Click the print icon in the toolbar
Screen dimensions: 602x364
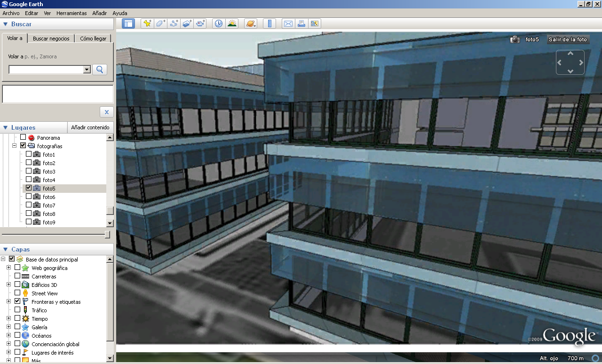(x=301, y=24)
